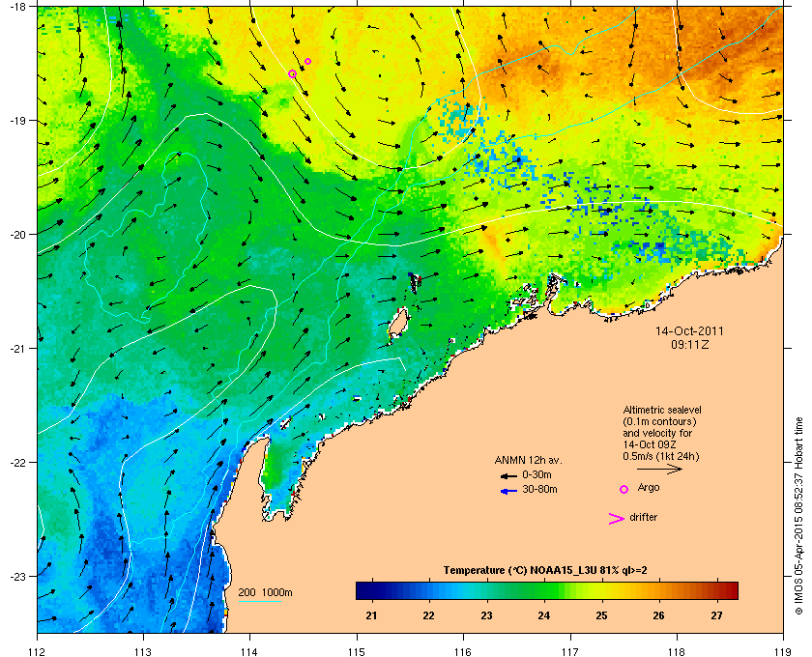812x657 pixels.
Task: Click the date label 14-Oct-2011
Action: 689,330
